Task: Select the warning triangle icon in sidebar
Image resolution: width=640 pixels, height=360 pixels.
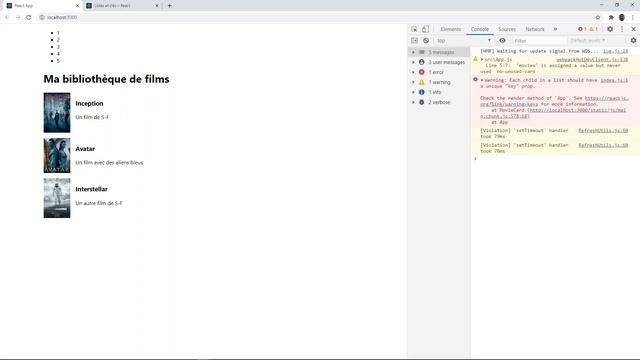Action: tap(422, 82)
